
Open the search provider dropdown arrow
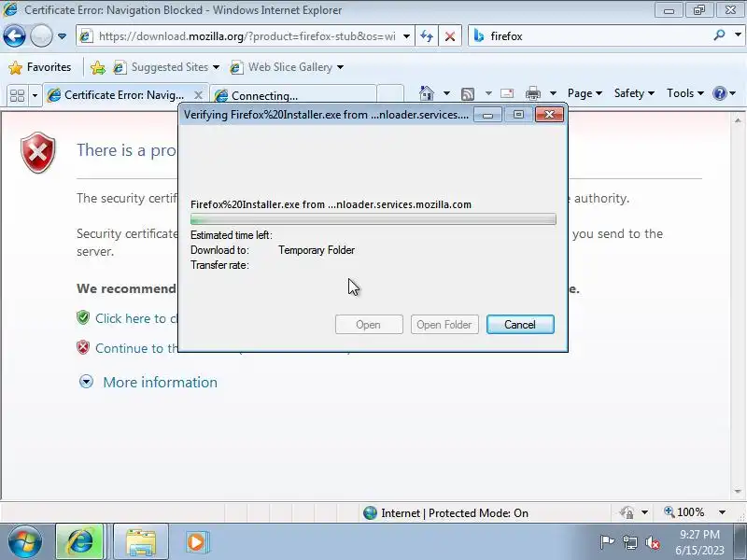pos(738,35)
